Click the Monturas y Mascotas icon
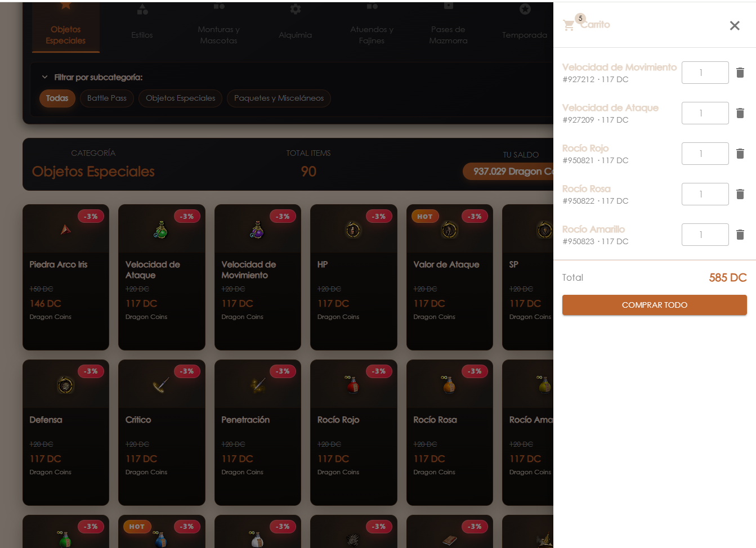 click(x=219, y=10)
